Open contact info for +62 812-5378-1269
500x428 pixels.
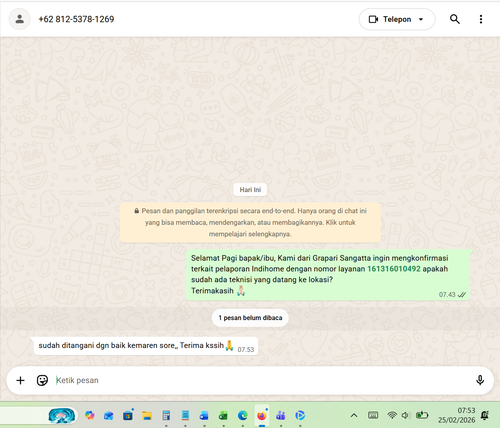(76, 19)
